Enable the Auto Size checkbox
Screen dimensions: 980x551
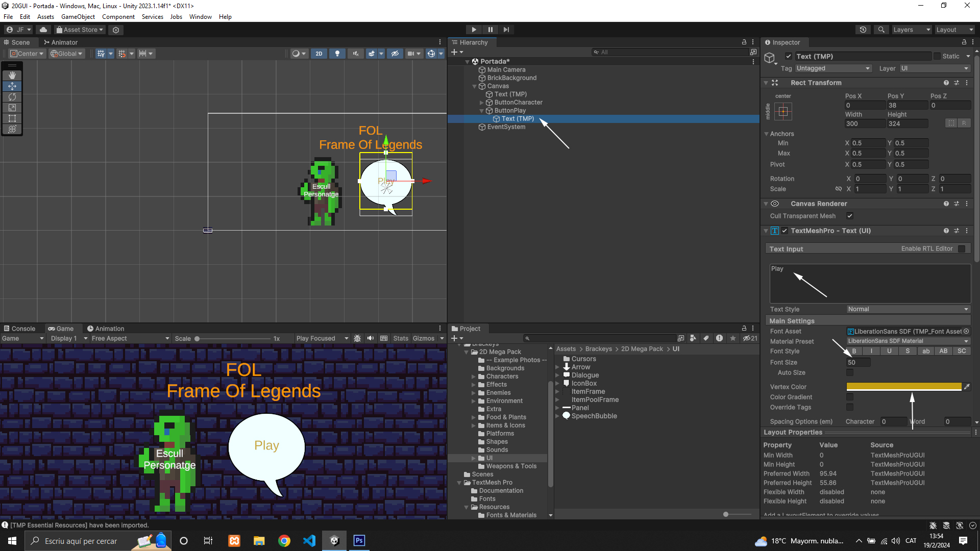pos(850,373)
